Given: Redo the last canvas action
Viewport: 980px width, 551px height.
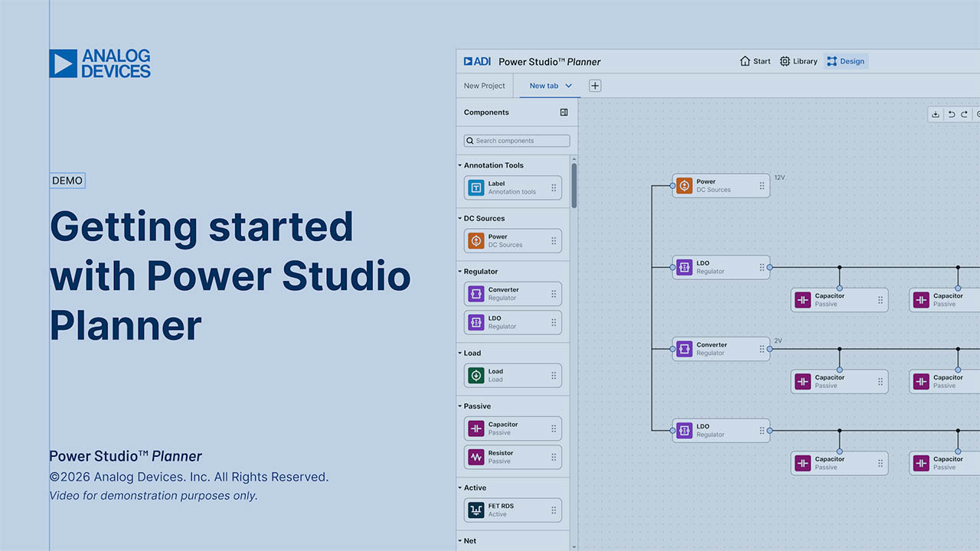Looking at the screenshot, I should tap(965, 114).
